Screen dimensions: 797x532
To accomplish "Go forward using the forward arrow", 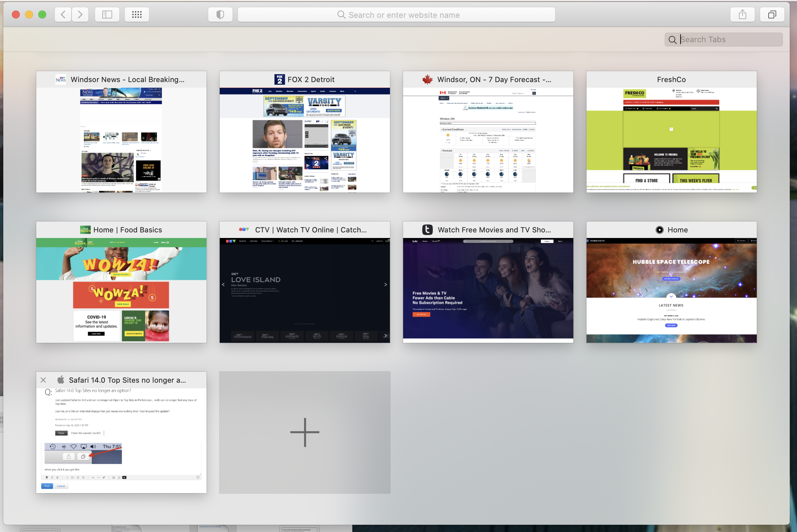I will pyautogui.click(x=80, y=15).
